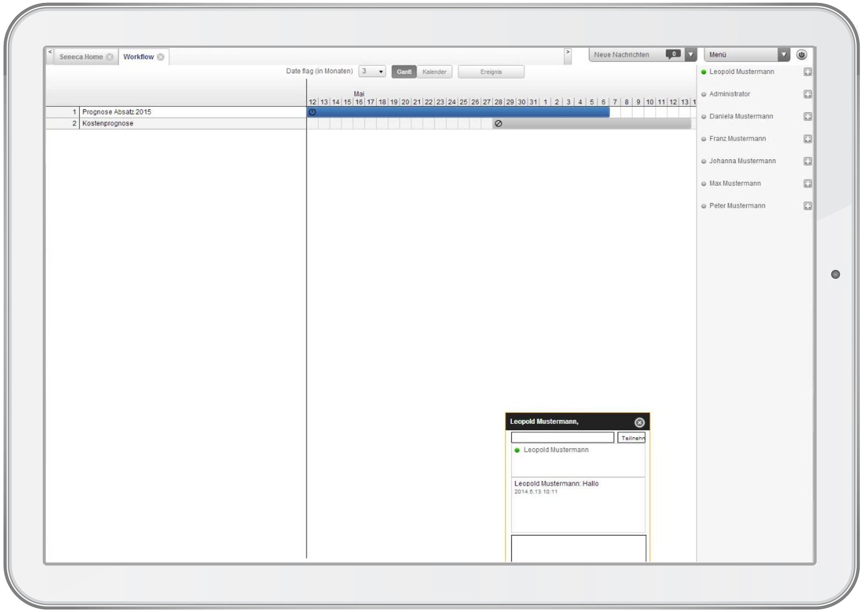Click the Ereignis button
Screen dimensions: 868x612
pos(491,72)
